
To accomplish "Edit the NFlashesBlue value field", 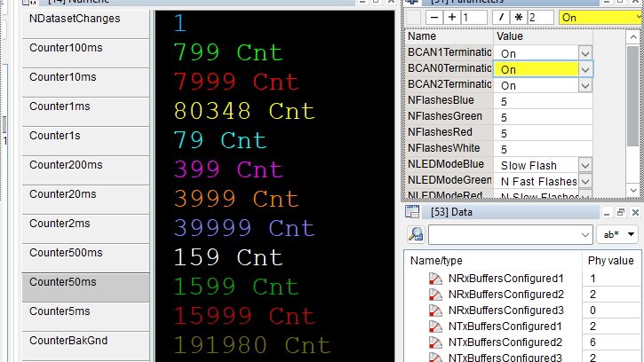I will [x=543, y=101].
